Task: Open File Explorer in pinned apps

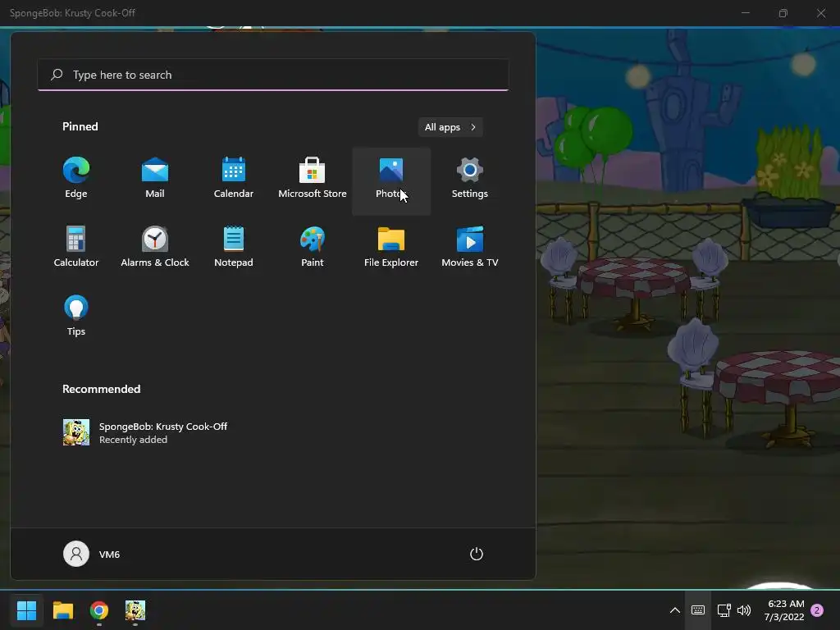Action: [391, 248]
